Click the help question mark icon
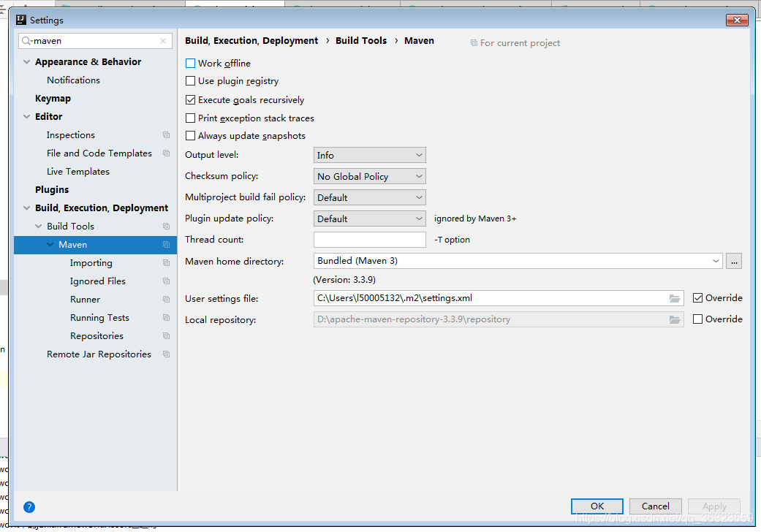The width and height of the screenshot is (761, 532). [x=29, y=506]
